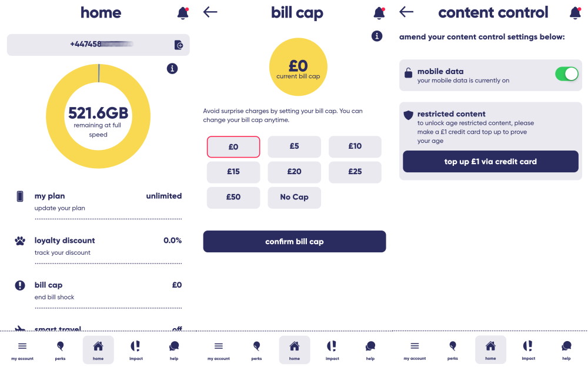The width and height of the screenshot is (588, 374).
Task: Choose the No Cap option
Action: pos(295,198)
